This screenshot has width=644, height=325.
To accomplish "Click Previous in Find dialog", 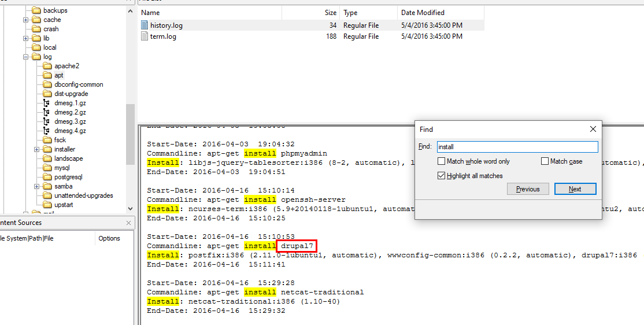I will pos(528,189).
